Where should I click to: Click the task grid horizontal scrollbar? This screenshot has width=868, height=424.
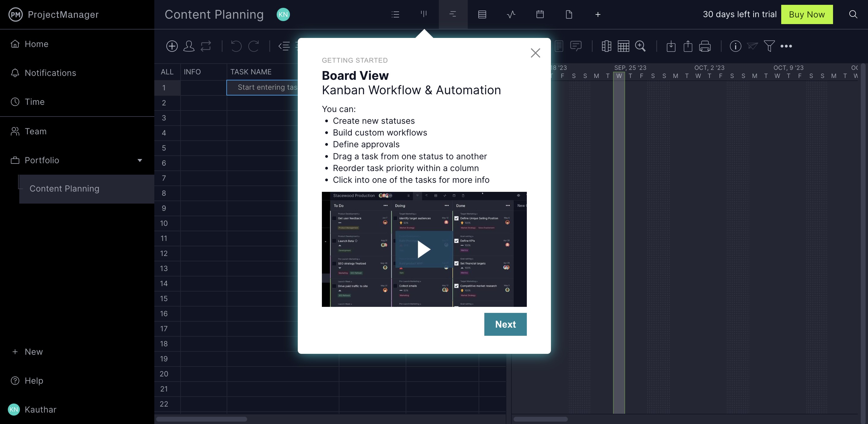pyautogui.click(x=202, y=419)
